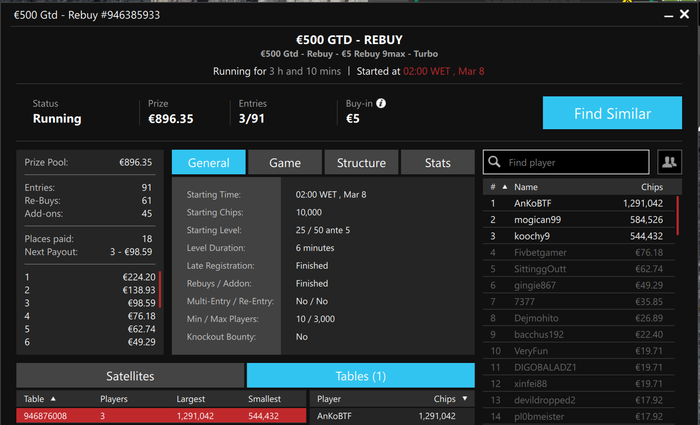Image resolution: width=700 pixels, height=425 pixels.
Task: Select player pl0bmeister row
Action: (x=579, y=417)
